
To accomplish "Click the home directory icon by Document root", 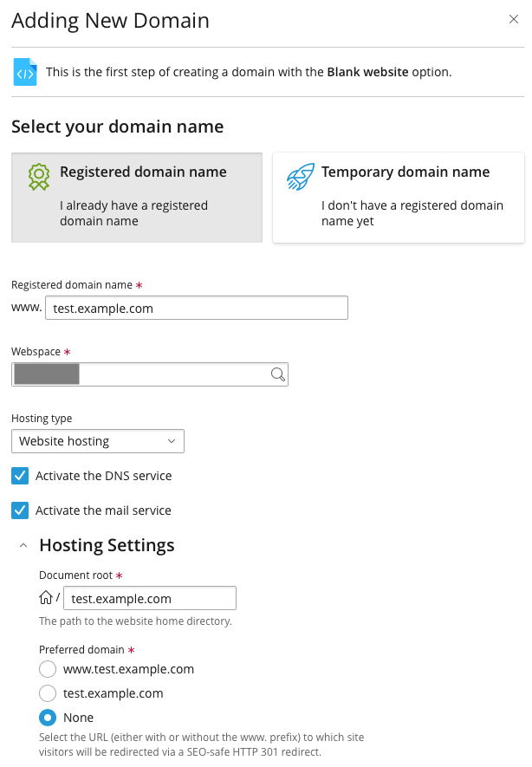I will coord(47,598).
